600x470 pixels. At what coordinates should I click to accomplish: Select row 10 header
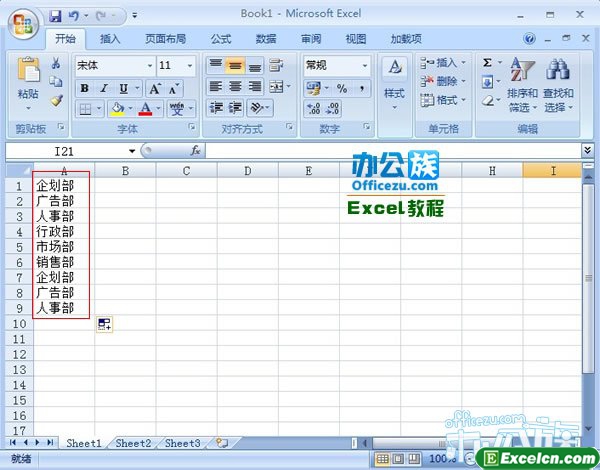19,324
